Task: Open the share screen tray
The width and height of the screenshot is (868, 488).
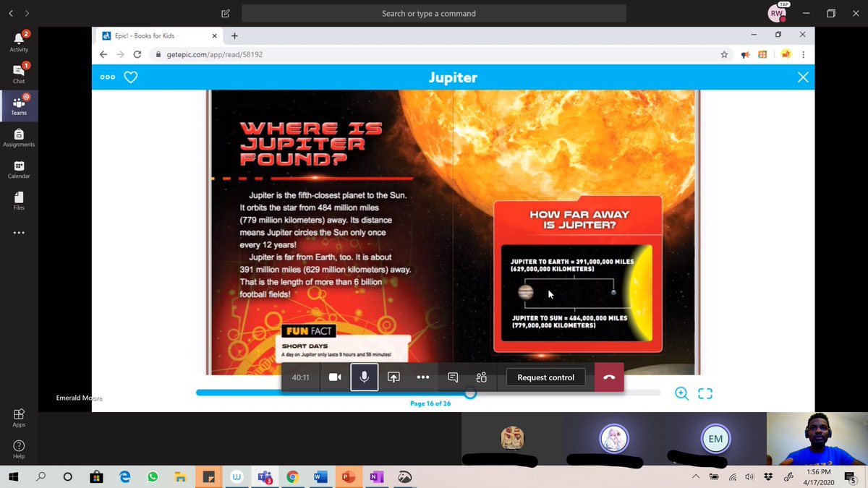Action: [393, 377]
